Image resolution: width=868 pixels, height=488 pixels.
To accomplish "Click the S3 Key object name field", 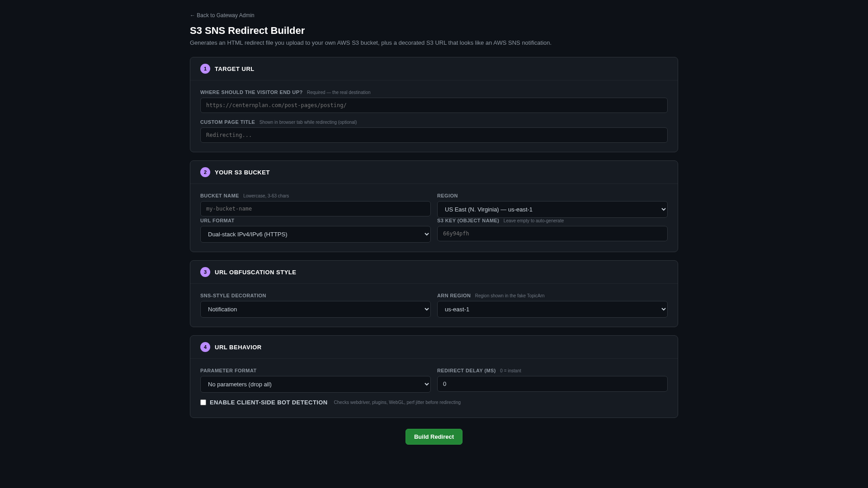I will tap(552, 234).
